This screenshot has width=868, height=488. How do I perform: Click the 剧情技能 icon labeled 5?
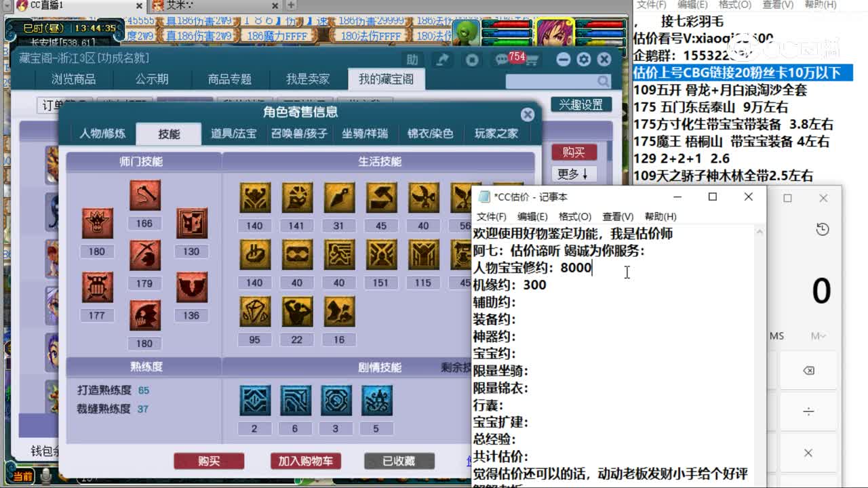tap(377, 402)
